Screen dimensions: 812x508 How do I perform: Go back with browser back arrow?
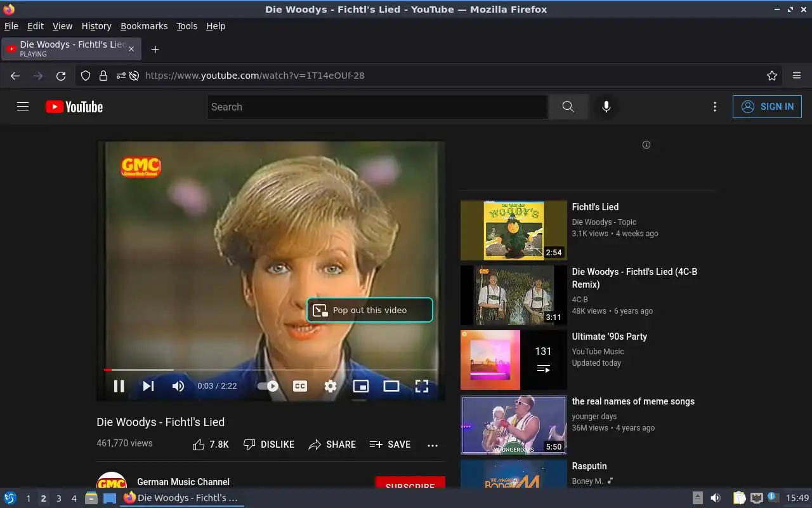[15, 76]
